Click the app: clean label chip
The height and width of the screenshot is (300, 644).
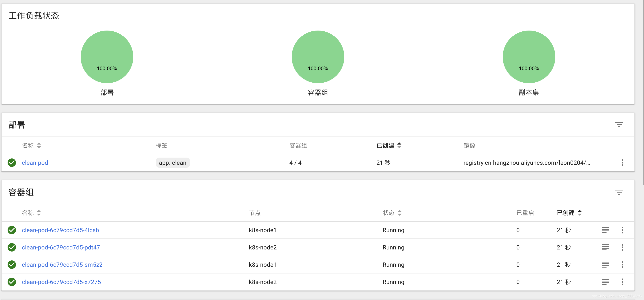[173, 163]
